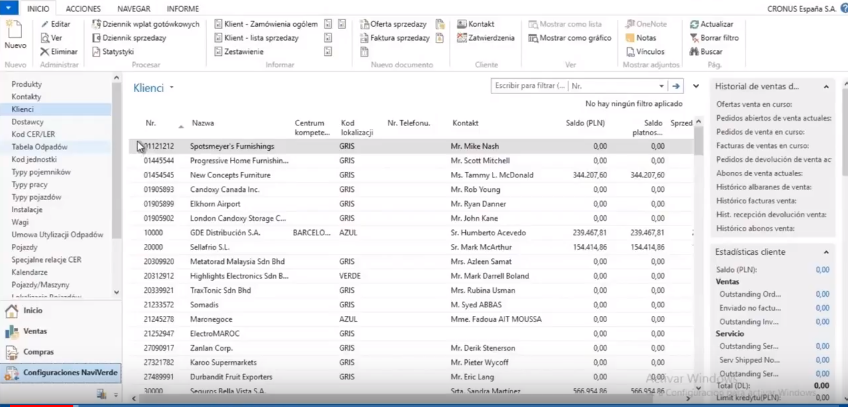Image resolution: width=848 pixels, height=407 pixels.
Task: Select Umowa Utylizacji Odpadów in navigation
Action: pyautogui.click(x=57, y=235)
